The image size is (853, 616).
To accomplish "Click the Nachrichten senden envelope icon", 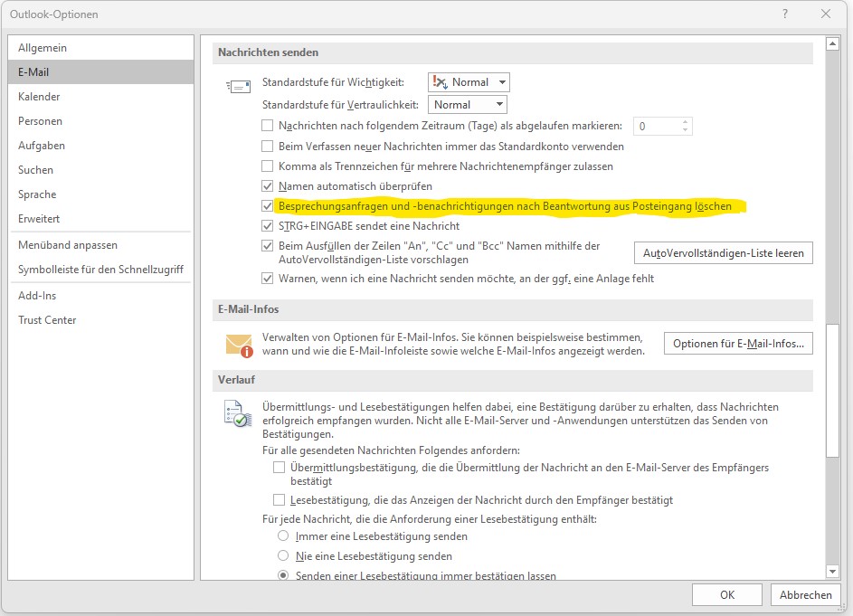I will click(238, 86).
